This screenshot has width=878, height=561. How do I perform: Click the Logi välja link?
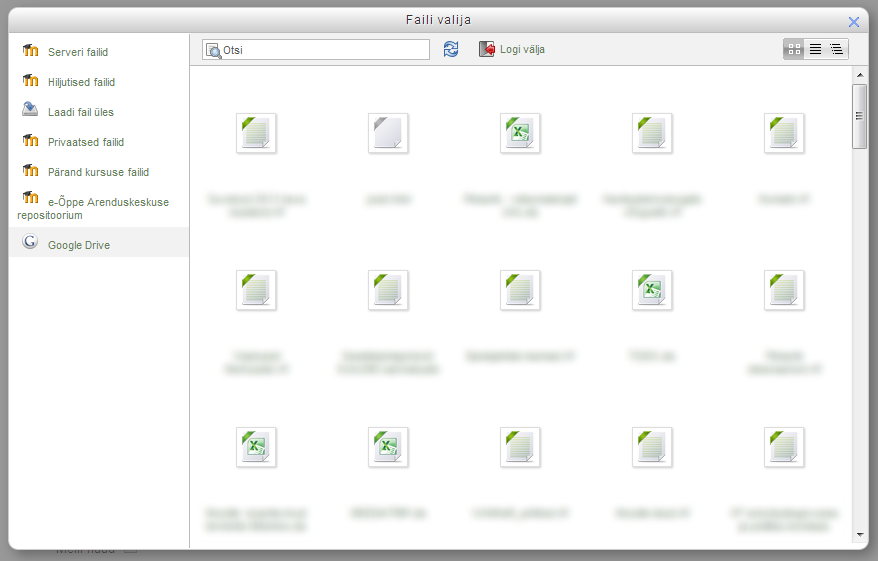(x=522, y=49)
